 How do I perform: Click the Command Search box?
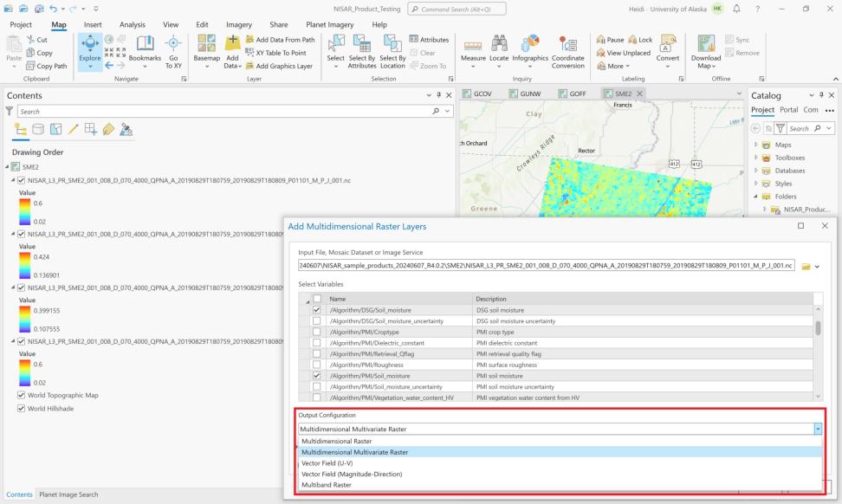coord(457,10)
